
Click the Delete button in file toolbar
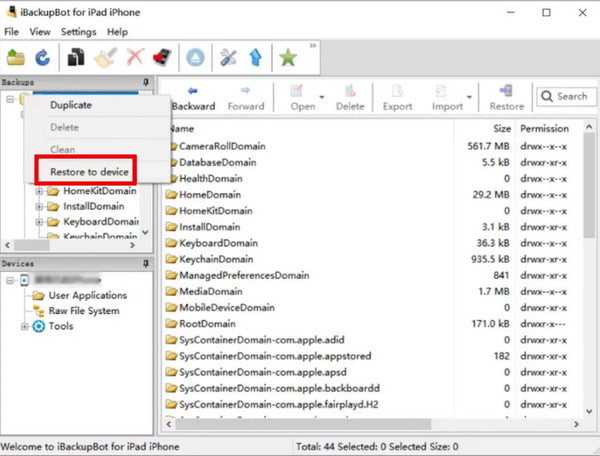pyautogui.click(x=350, y=98)
